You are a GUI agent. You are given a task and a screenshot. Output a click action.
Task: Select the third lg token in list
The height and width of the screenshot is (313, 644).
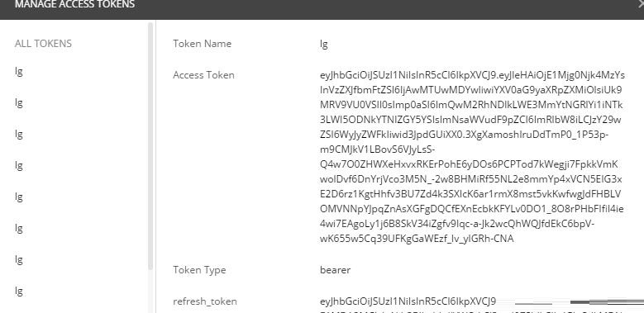coord(19,135)
